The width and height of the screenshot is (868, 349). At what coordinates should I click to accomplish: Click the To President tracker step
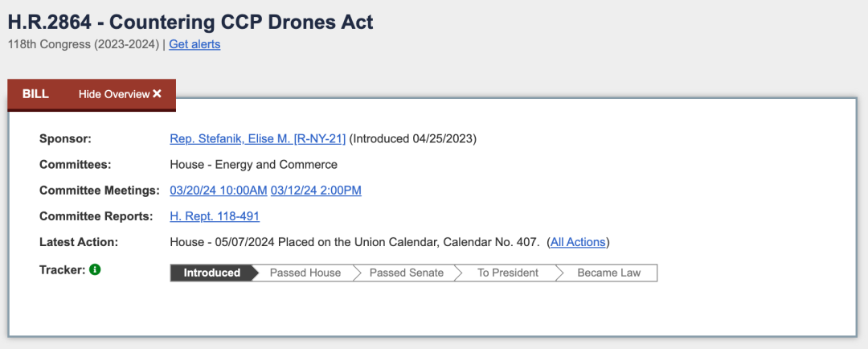click(x=508, y=273)
